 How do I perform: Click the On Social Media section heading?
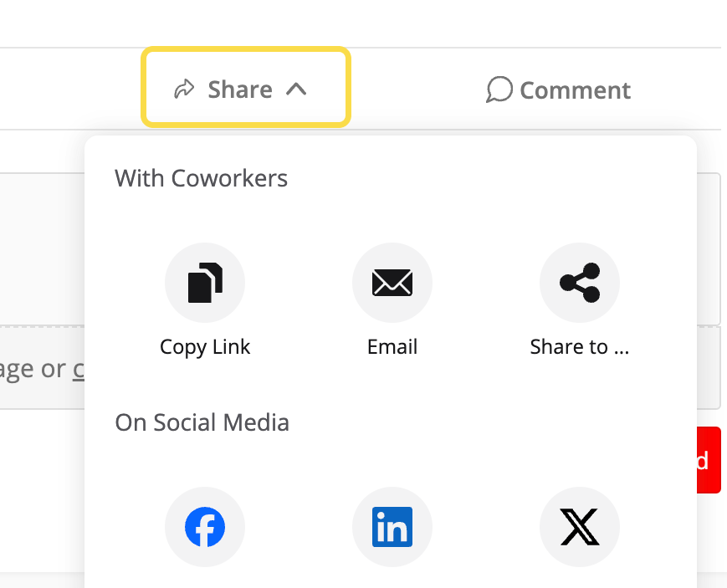coord(202,422)
